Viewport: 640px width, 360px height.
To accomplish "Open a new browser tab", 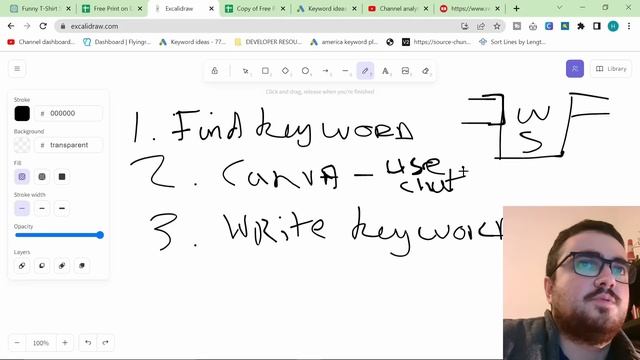I will pos(516,9).
